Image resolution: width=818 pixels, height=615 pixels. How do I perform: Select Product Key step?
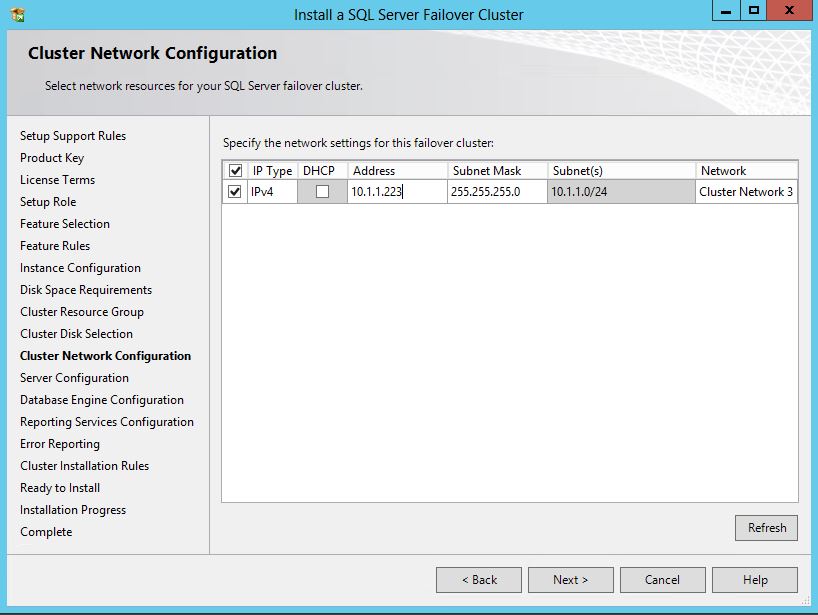click(x=52, y=158)
